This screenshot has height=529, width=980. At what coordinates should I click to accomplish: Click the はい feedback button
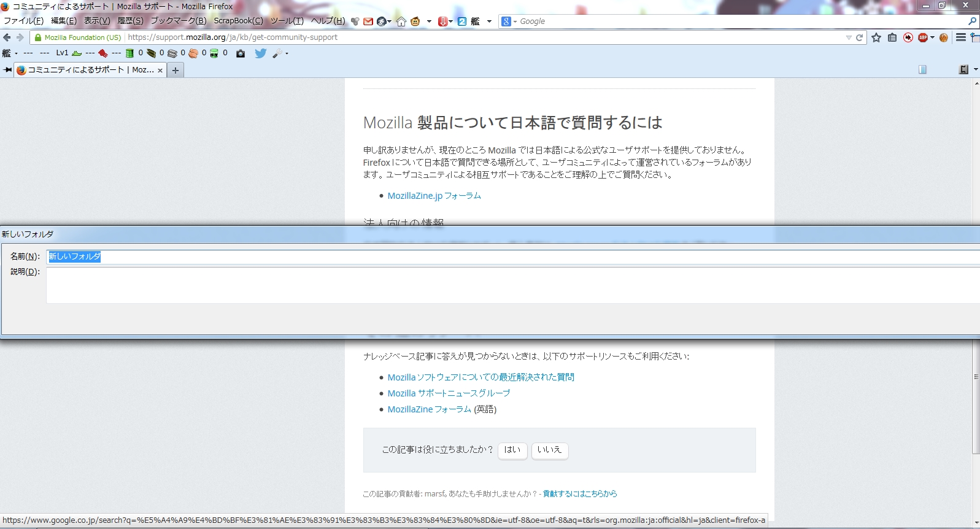pos(512,450)
